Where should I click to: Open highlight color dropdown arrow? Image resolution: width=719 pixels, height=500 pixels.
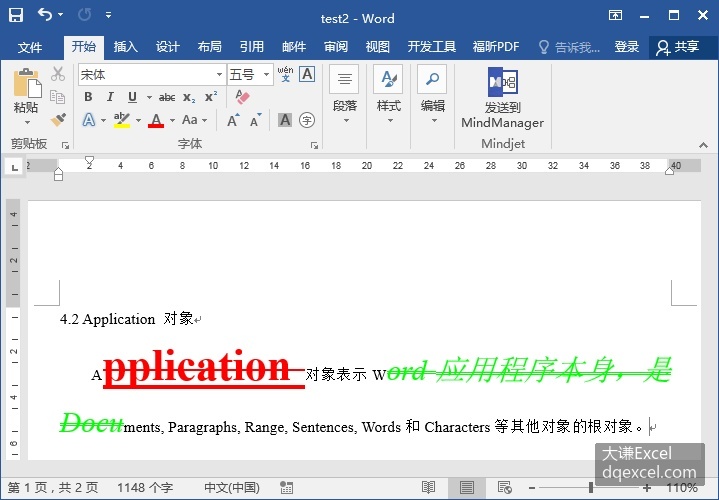pos(138,121)
